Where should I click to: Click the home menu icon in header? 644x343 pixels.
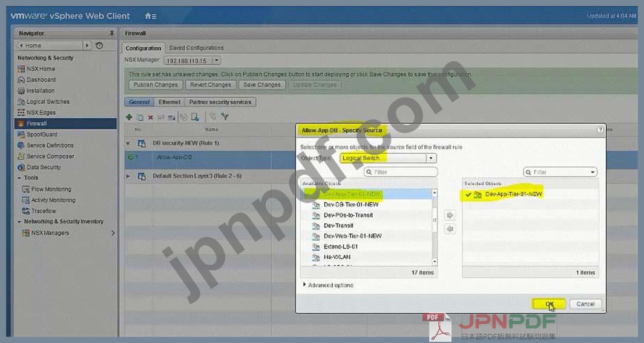point(150,16)
